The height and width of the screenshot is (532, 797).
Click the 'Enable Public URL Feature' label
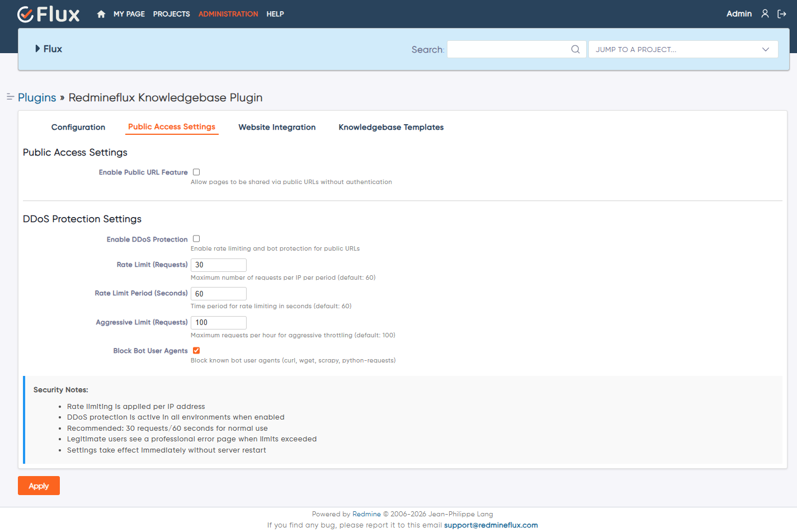[x=143, y=172]
